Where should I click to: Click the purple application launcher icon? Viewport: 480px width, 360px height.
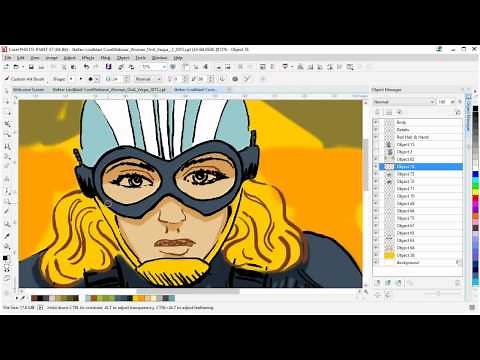(x=108, y=67)
